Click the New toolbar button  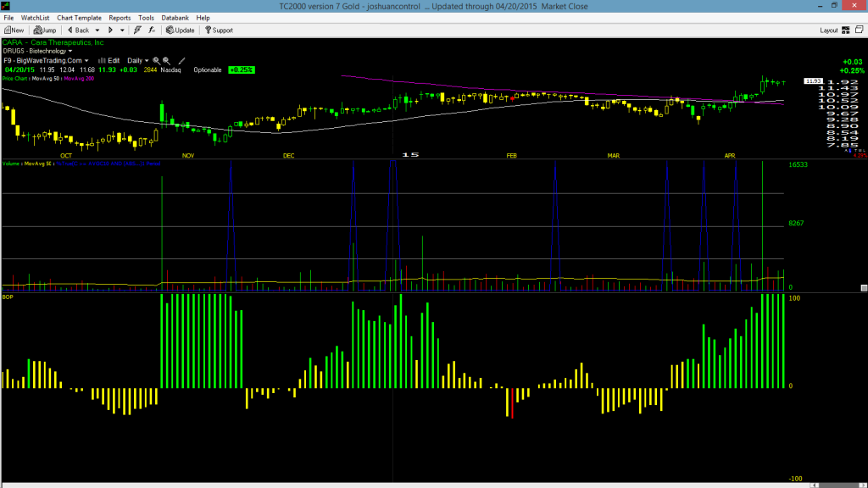[14, 30]
